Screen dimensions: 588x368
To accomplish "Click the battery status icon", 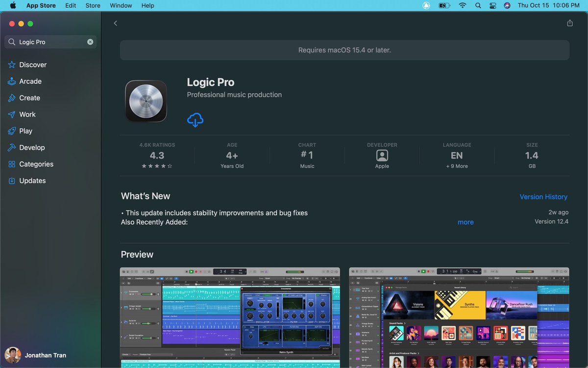I will click(444, 5).
